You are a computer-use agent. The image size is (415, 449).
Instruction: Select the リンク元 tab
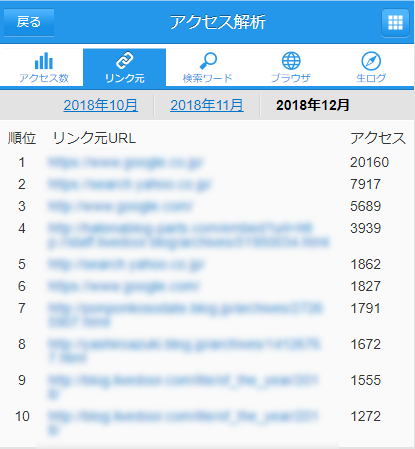tap(124, 68)
